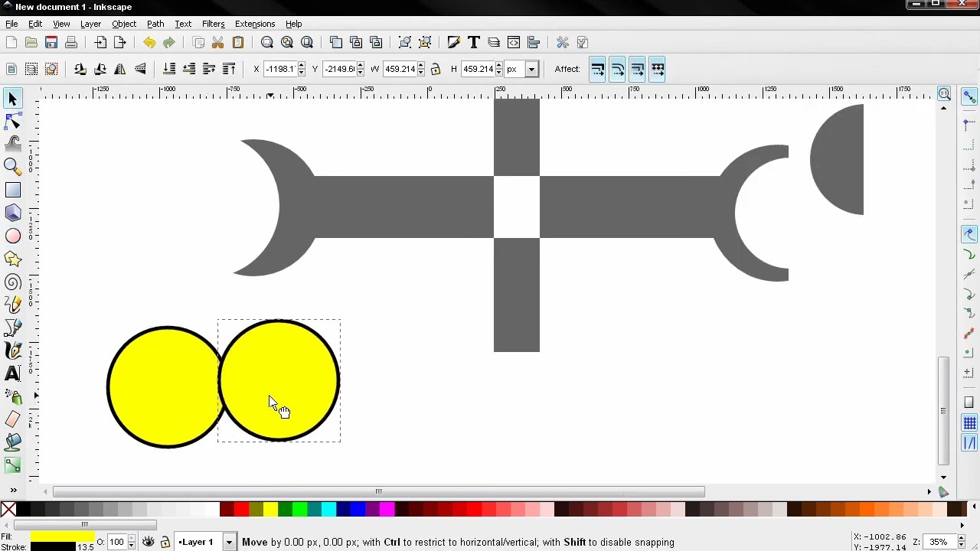Click the horizontal canvas scrollbar
Screen dimensions: 980x551
378,491
